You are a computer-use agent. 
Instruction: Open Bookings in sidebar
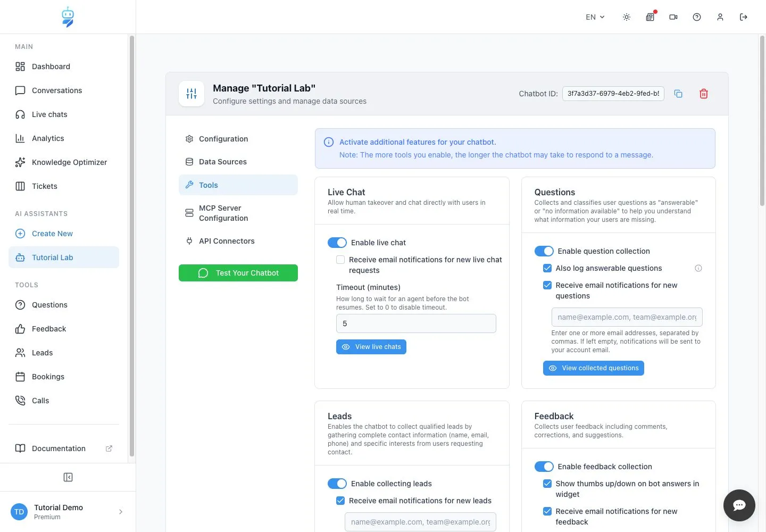pos(64,377)
